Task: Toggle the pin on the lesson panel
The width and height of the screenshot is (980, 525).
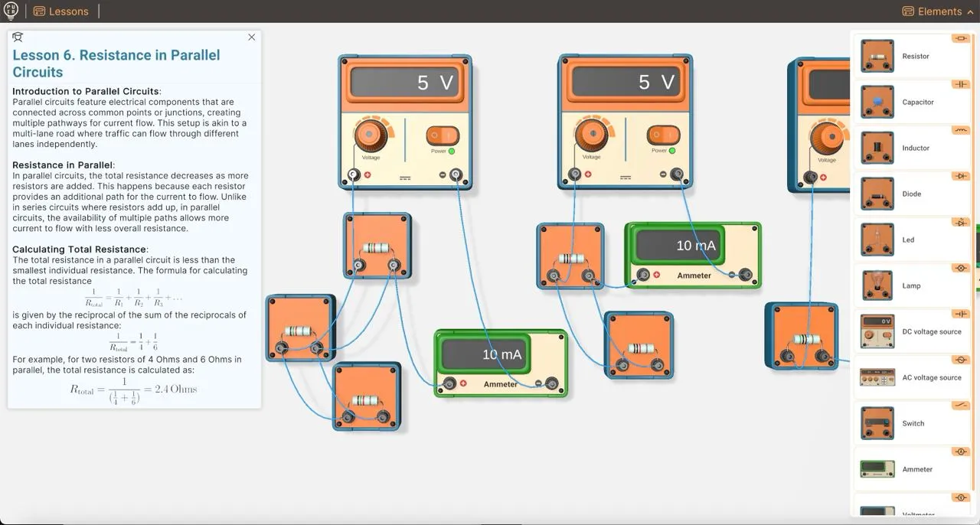Action: [17, 36]
